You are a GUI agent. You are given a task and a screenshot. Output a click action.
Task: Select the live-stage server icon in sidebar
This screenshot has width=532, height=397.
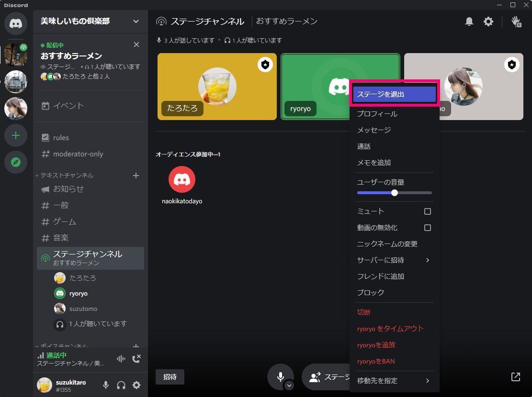point(16,55)
